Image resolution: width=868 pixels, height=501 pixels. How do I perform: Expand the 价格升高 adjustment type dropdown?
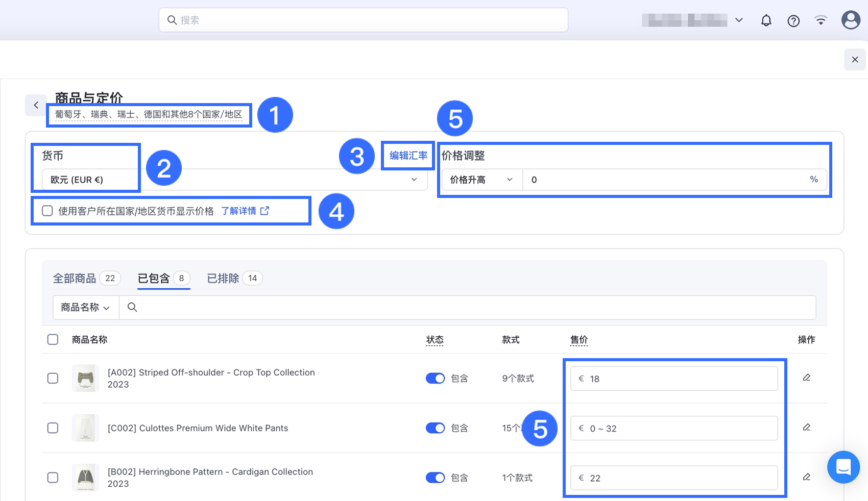click(x=481, y=180)
